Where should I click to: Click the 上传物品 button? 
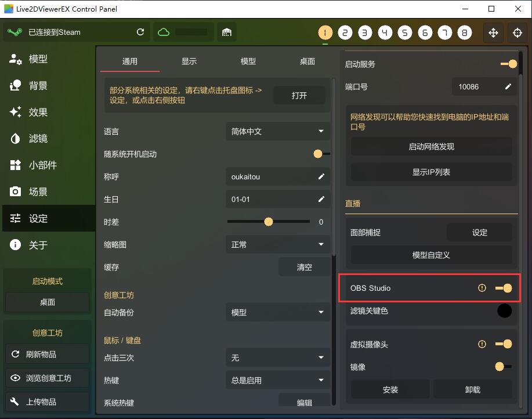click(x=48, y=402)
